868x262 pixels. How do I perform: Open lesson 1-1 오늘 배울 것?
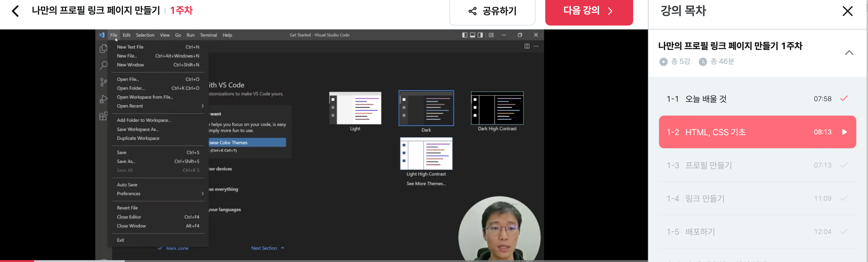click(757, 99)
